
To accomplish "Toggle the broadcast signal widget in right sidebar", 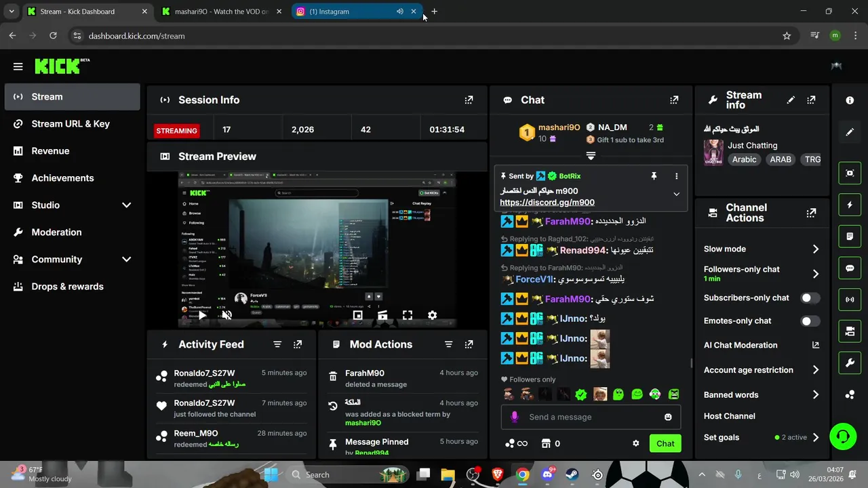I will point(850,299).
